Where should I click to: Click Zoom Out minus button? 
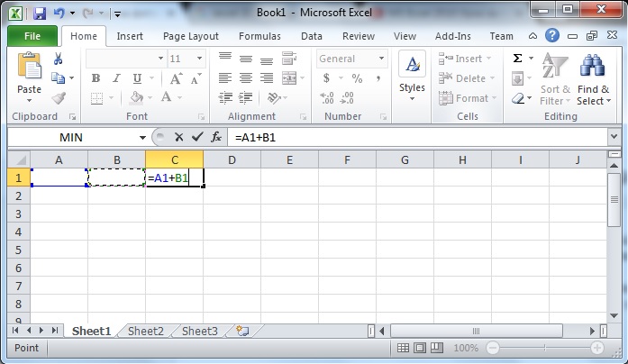click(x=493, y=348)
